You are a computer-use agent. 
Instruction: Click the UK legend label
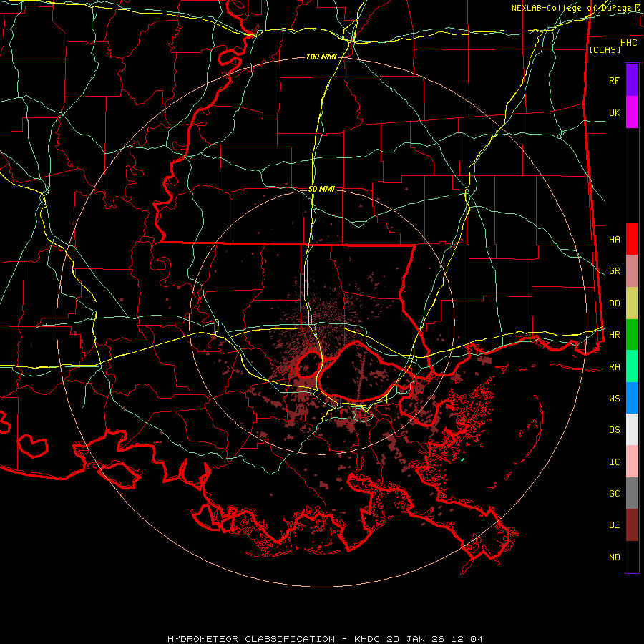pos(614,112)
